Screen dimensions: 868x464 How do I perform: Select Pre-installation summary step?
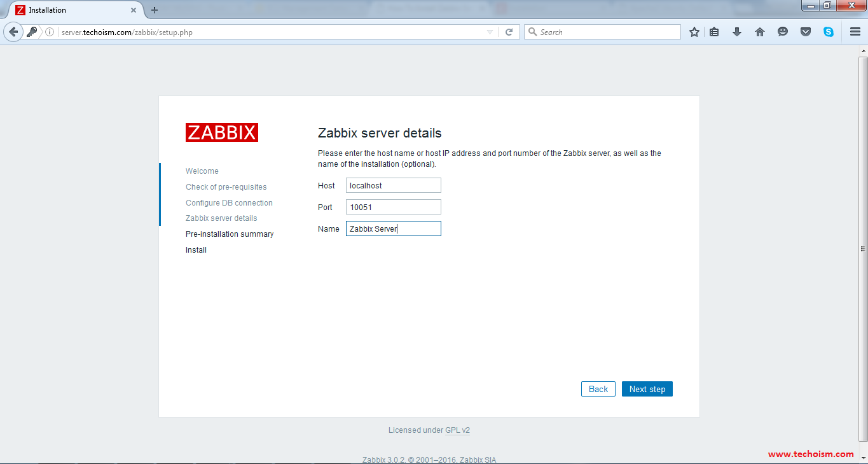point(230,234)
